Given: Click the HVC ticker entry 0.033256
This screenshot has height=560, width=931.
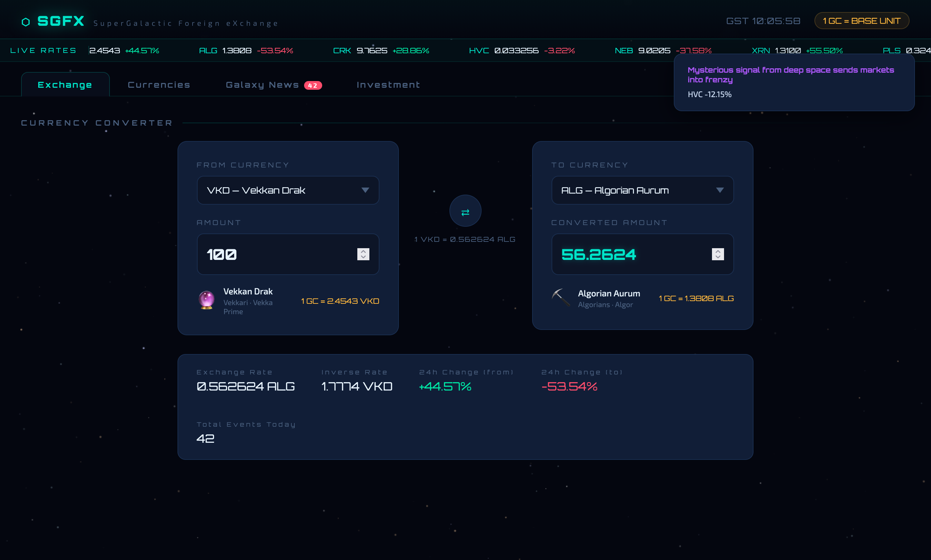Looking at the screenshot, I should [x=522, y=51].
